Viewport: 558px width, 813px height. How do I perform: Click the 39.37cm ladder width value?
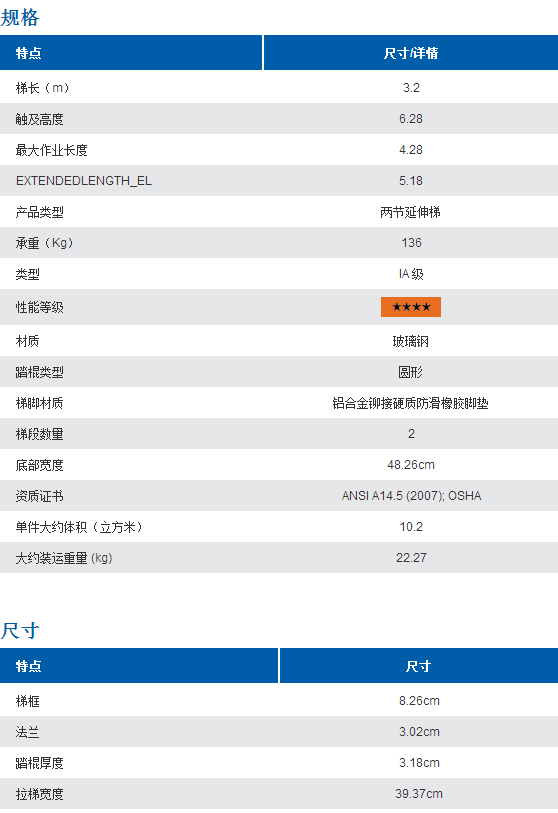[419, 794]
